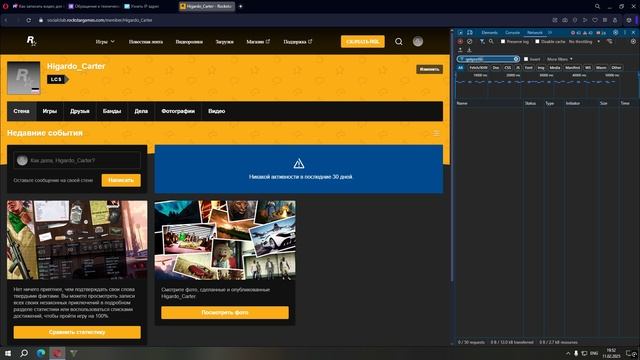
Task: Click bookmark heart icon in address bar
Action: tap(595, 20)
